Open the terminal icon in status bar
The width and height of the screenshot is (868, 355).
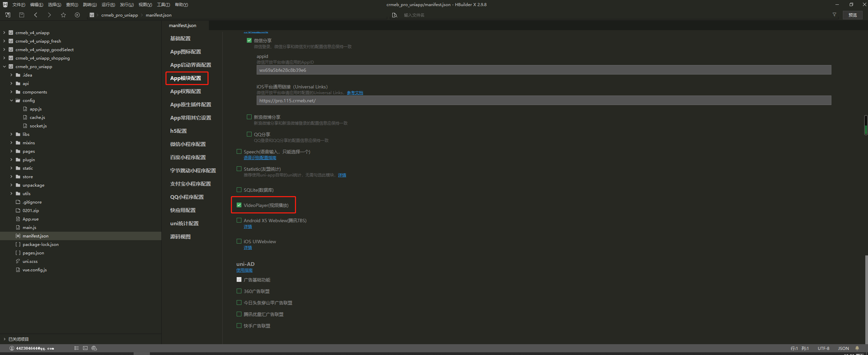pyautogui.click(x=85, y=348)
